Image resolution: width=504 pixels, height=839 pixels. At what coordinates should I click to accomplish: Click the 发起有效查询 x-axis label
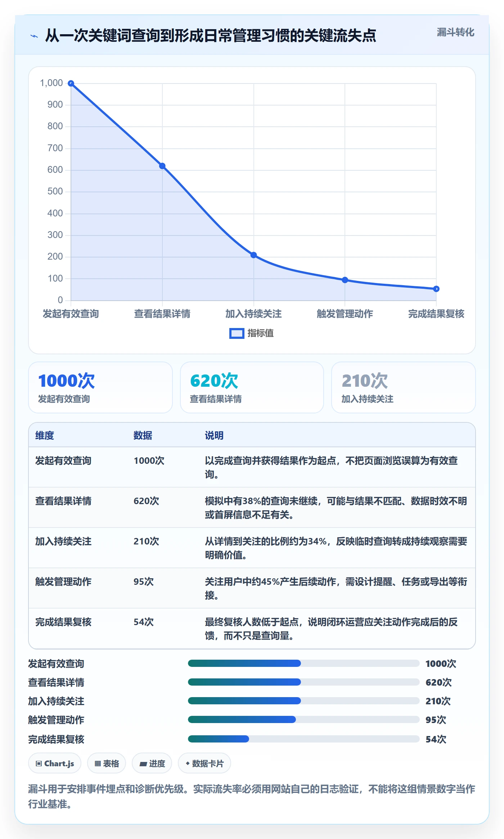click(71, 314)
